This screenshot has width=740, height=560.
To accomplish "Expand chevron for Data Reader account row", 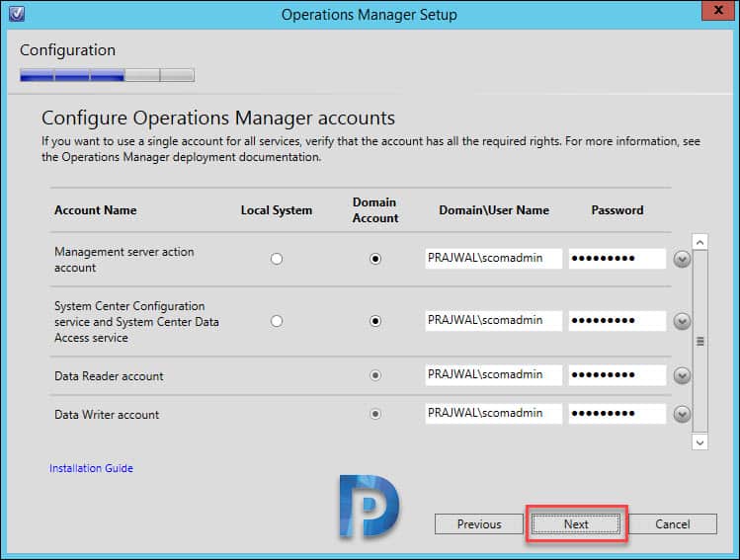I will point(682,375).
